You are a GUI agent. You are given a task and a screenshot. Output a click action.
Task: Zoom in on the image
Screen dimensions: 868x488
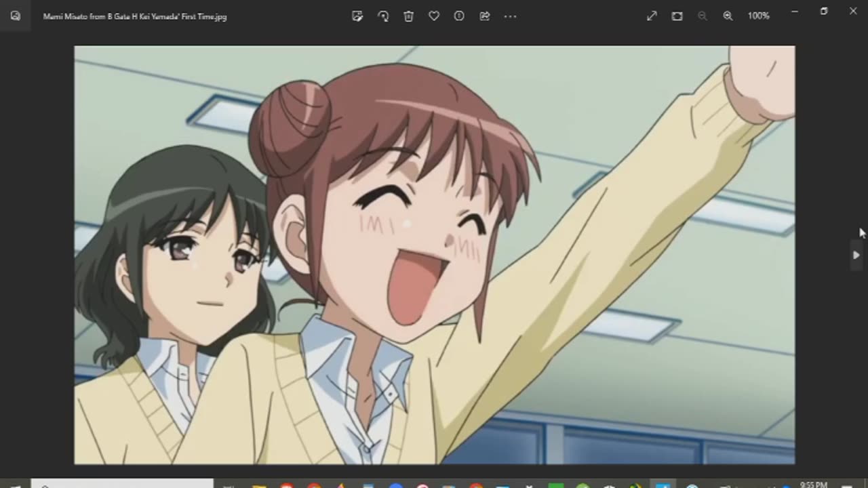click(728, 16)
